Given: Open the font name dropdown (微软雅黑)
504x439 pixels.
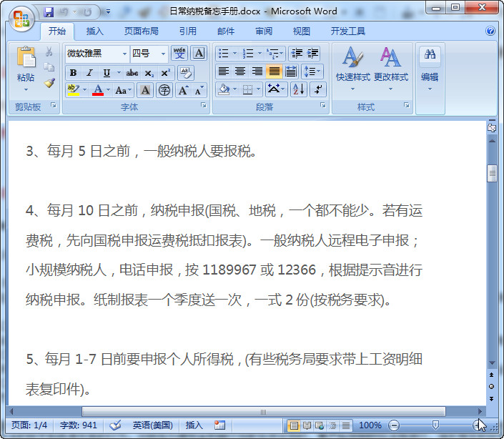Looking at the screenshot, I should [124, 54].
